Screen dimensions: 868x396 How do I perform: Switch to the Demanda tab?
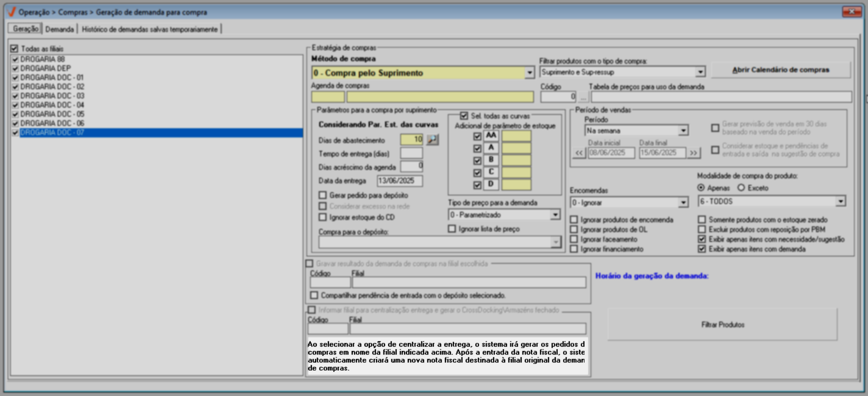point(60,29)
